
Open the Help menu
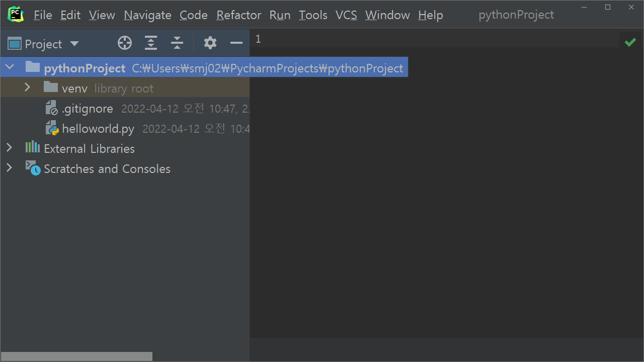430,16
